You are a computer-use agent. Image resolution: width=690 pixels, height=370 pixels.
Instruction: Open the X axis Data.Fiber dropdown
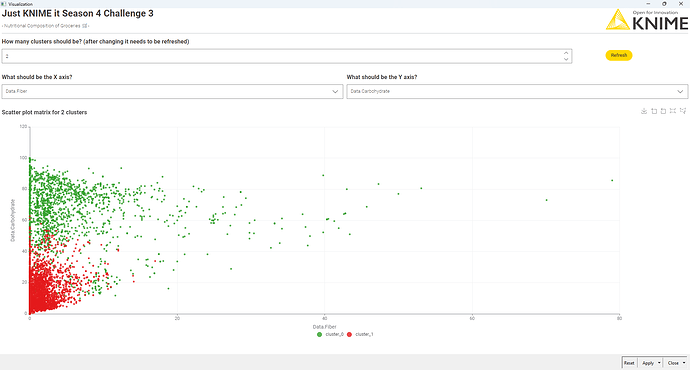click(172, 92)
